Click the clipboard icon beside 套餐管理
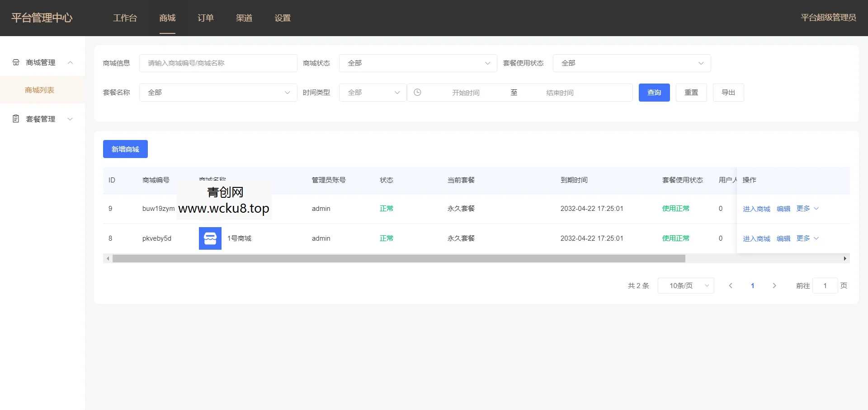This screenshot has width=868, height=410. [16, 119]
